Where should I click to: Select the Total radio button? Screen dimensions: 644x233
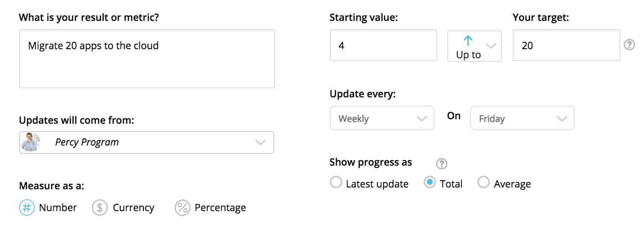429,183
